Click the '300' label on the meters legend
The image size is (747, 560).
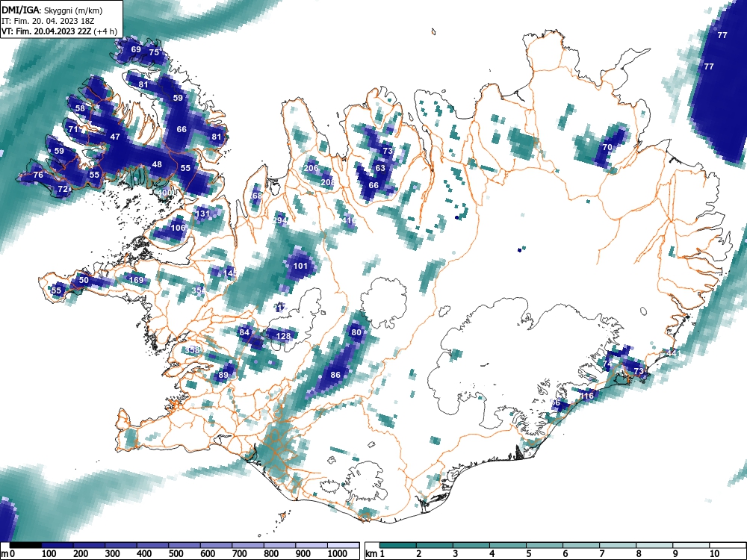[113, 553]
